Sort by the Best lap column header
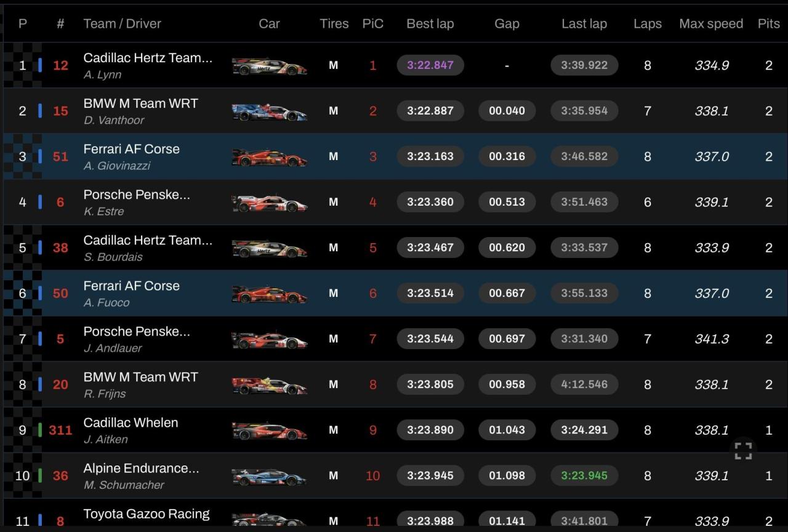Viewport: 788px width, 532px height. [x=430, y=24]
